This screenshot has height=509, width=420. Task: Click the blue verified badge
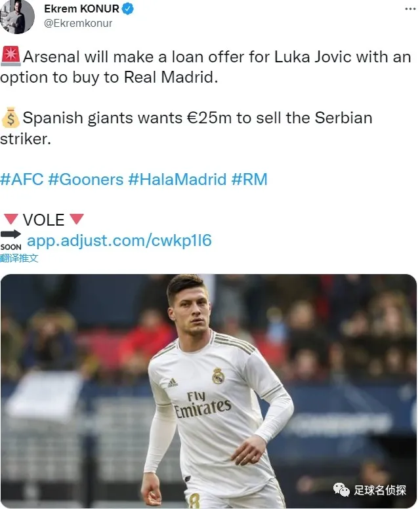tap(128, 9)
